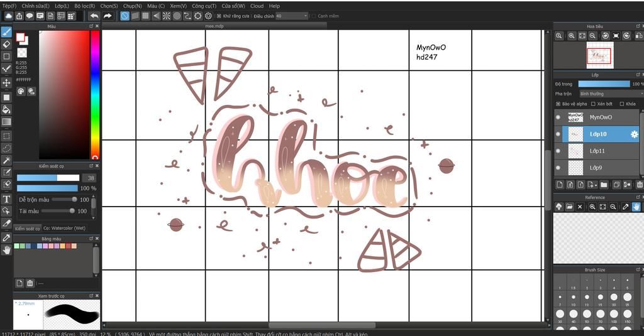
Task: Select the Bucket fill tool
Action: coord(6,109)
